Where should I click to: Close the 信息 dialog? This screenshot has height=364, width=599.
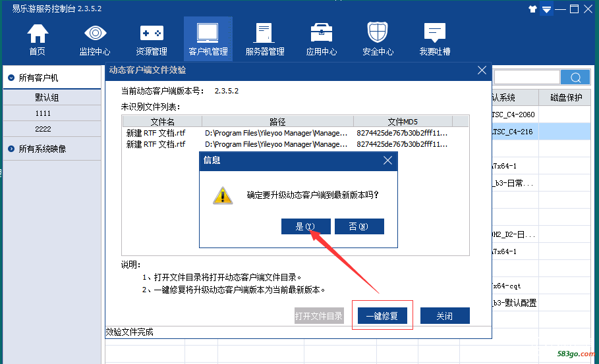387,161
